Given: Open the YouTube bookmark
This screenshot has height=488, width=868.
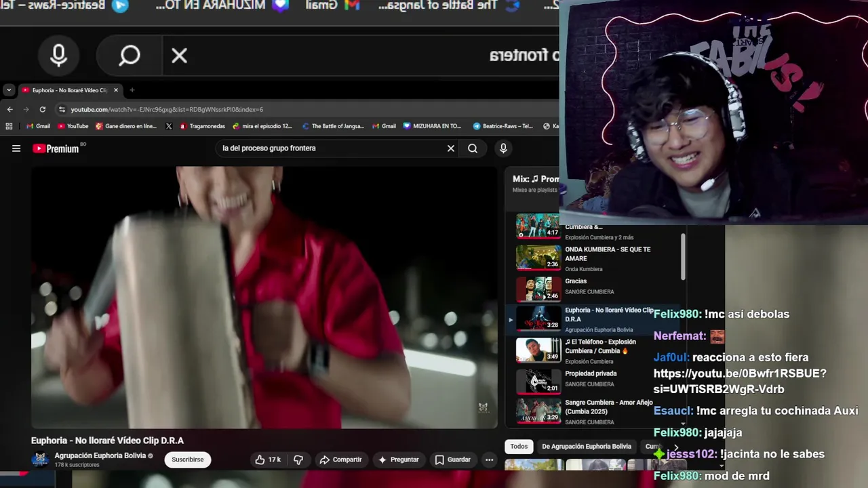Looking at the screenshot, I should click(73, 126).
